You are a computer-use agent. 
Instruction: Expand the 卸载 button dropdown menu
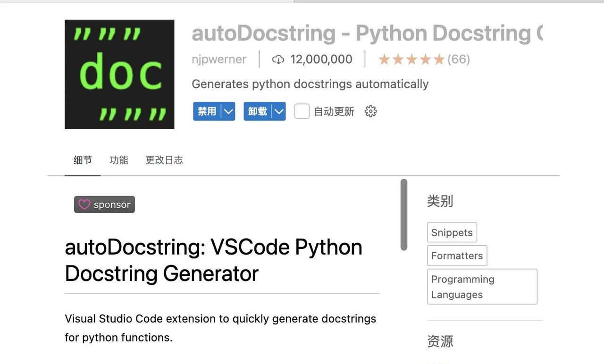pyautogui.click(x=279, y=111)
